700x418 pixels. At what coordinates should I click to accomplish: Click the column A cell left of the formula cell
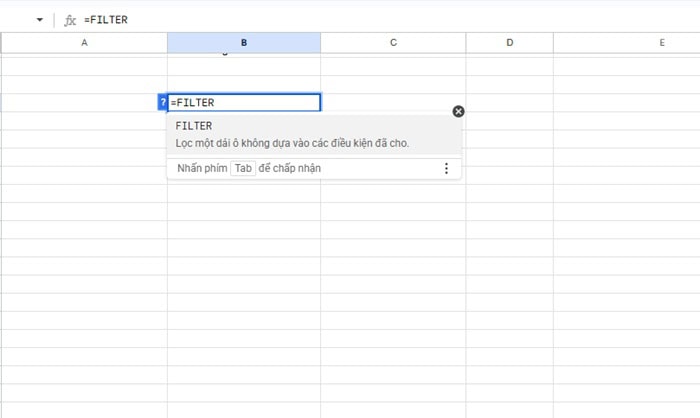tap(83, 103)
